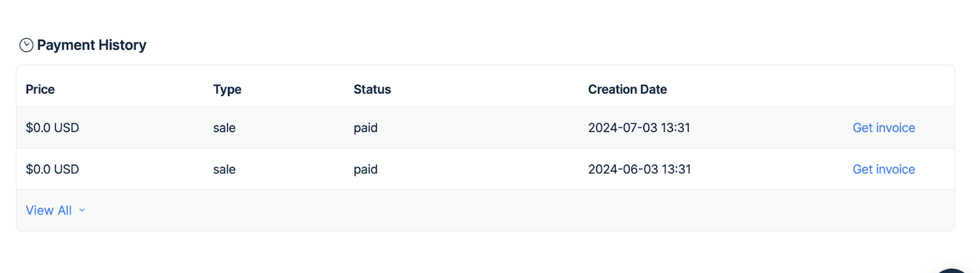Viewport: 980px width, 273px height.
Task: Select the Payment History heading text
Action: click(x=92, y=45)
